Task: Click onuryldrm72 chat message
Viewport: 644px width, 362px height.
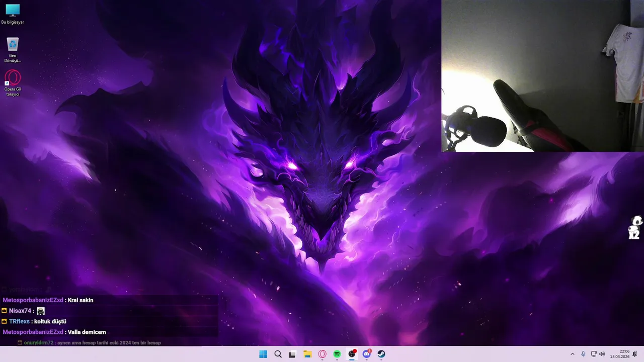Action: (x=89, y=343)
